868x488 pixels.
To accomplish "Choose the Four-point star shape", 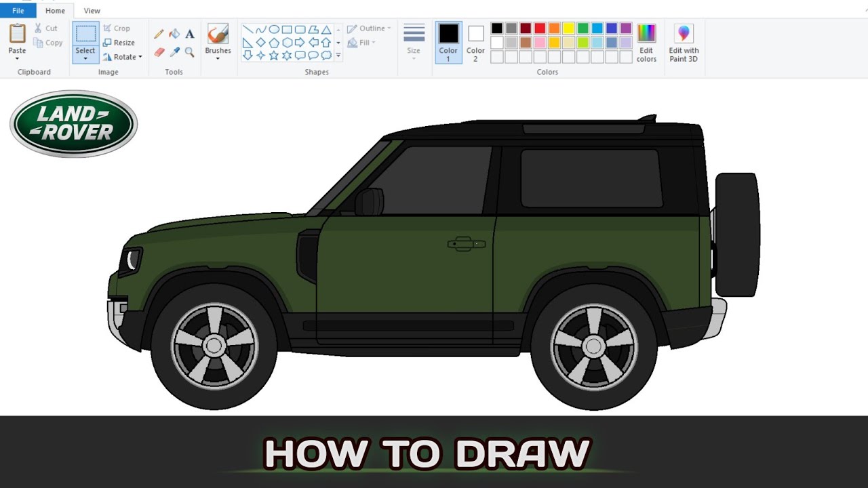I will pyautogui.click(x=261, y=55).
